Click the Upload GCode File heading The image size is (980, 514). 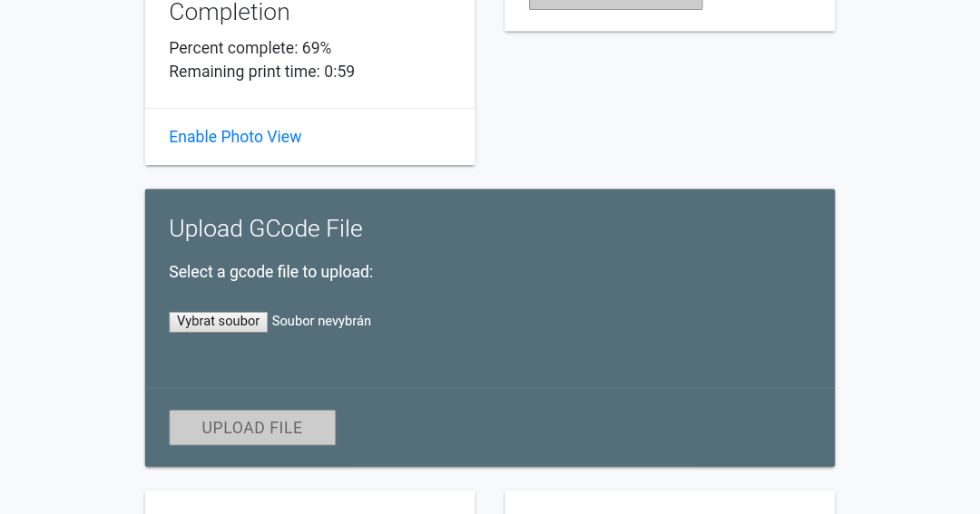(x=266, y=228)
